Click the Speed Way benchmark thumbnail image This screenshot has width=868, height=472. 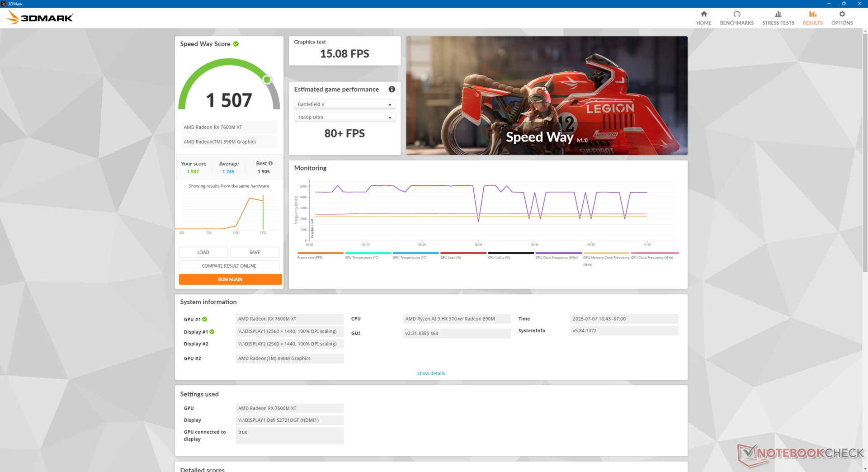pyautogui.click(x=546, y=96)
